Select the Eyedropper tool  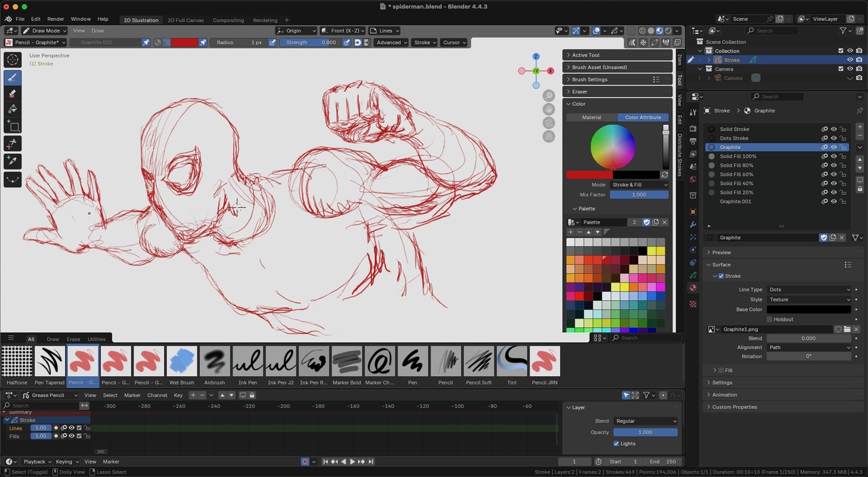point(12,161)
